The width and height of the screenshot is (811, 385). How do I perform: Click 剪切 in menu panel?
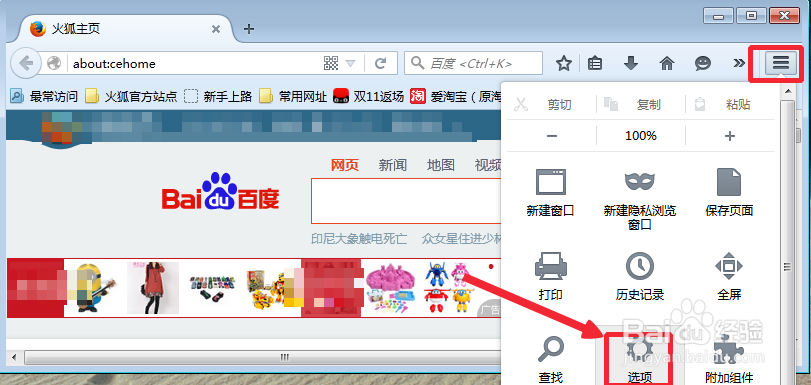550,105
